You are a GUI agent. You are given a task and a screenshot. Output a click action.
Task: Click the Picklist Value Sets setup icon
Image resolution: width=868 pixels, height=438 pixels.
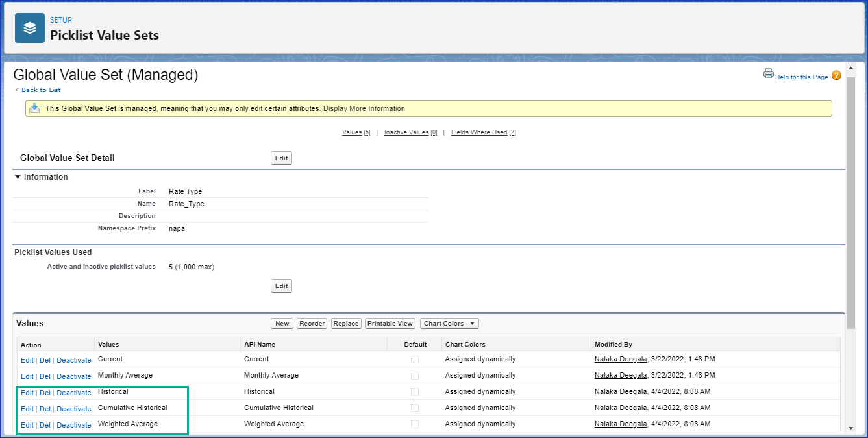pos(30,28)
